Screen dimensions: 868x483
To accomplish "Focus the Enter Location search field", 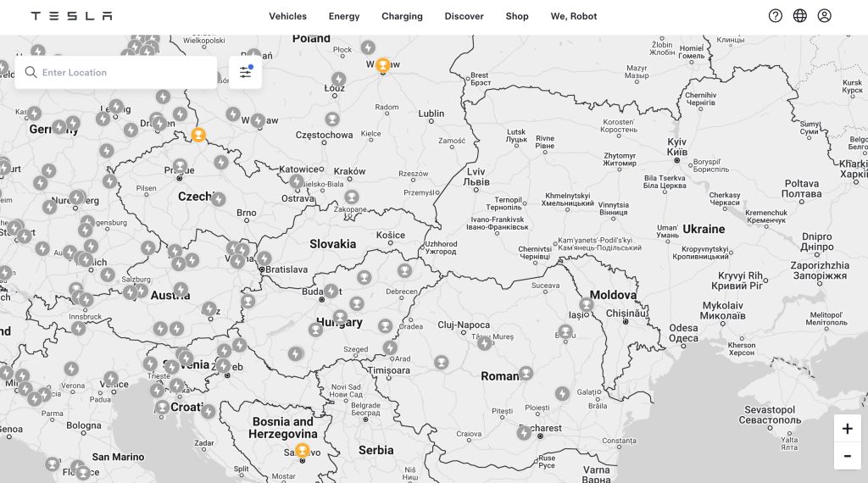I will click(x=115, y=73).
